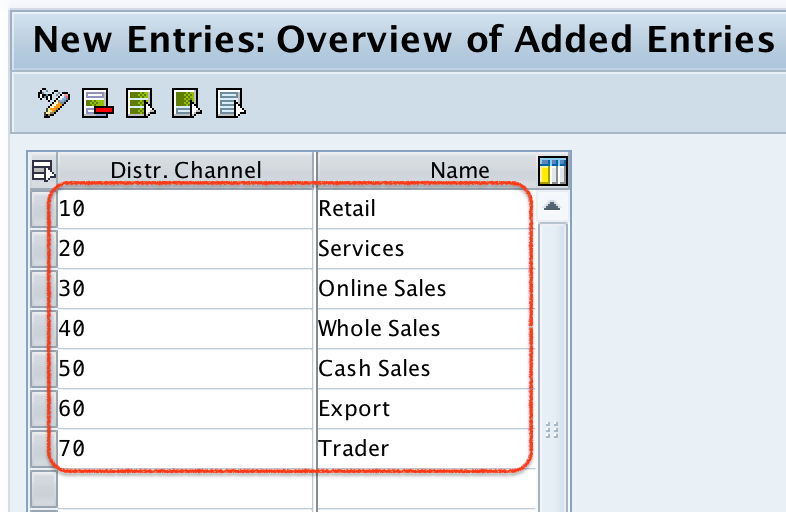Click the Name field containing Export
This screenshot has width=786, height=512.
pos(426,409)
